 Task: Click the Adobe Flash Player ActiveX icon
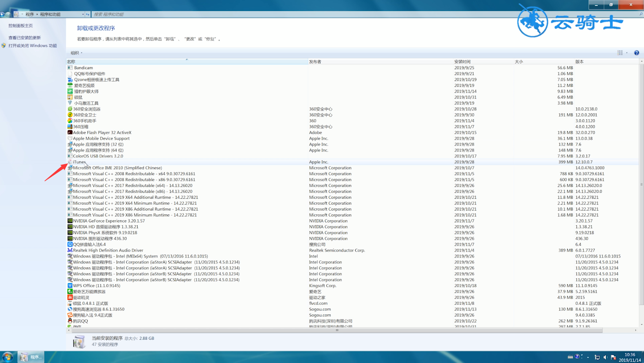pyautogui.click(x=70, y=132)
